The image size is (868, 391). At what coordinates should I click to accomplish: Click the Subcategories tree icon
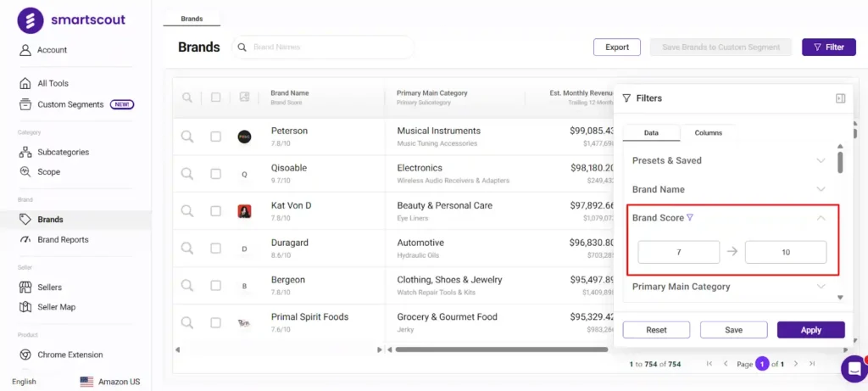25,153
